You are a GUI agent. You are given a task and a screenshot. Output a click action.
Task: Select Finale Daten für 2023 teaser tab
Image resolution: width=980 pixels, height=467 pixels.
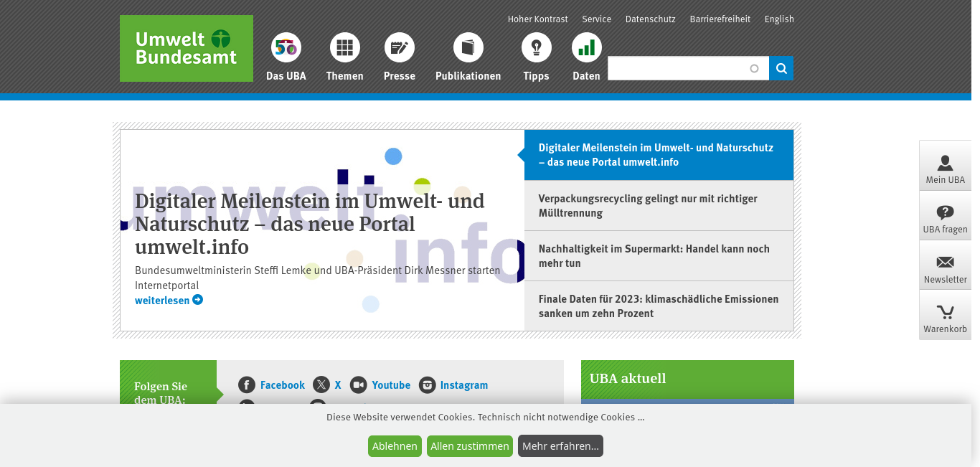[x=659, y=306]
